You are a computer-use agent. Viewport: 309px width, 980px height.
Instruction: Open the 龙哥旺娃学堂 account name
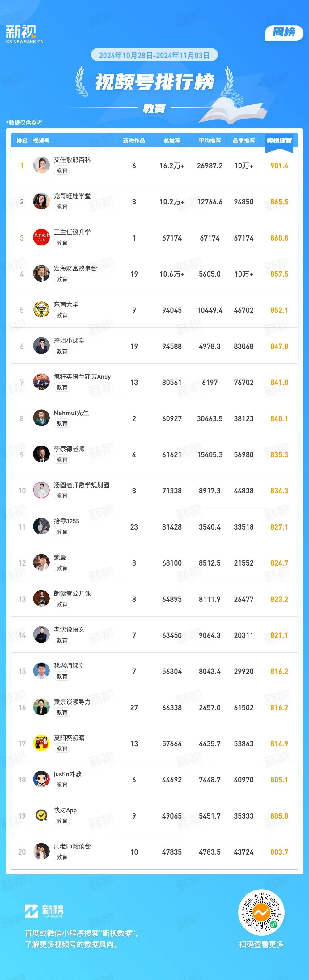click(x=72, y=196)
